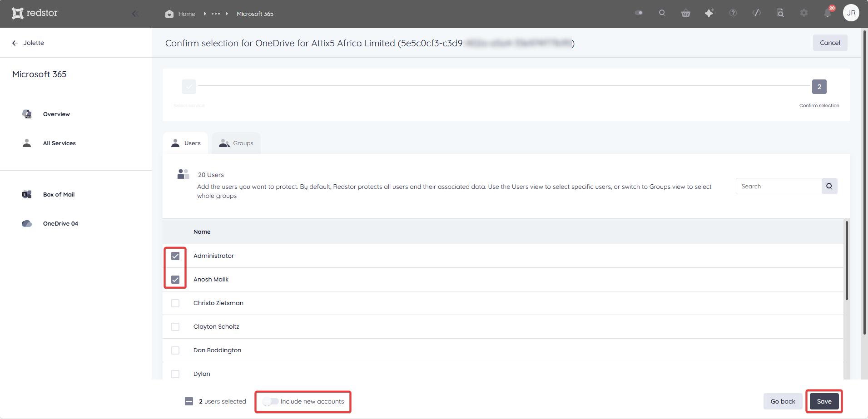Click the 2 users selected text

pyautogui.click(x=222, y=401)
